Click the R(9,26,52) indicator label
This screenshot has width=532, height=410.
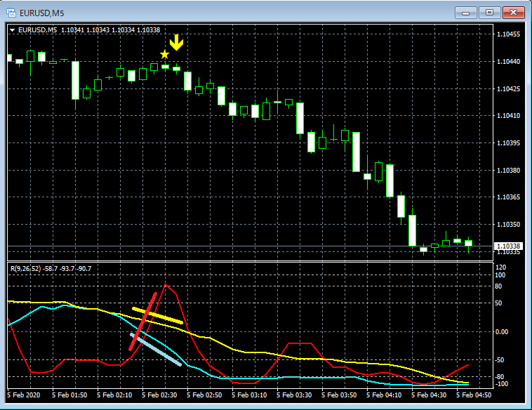coord(51,269)
